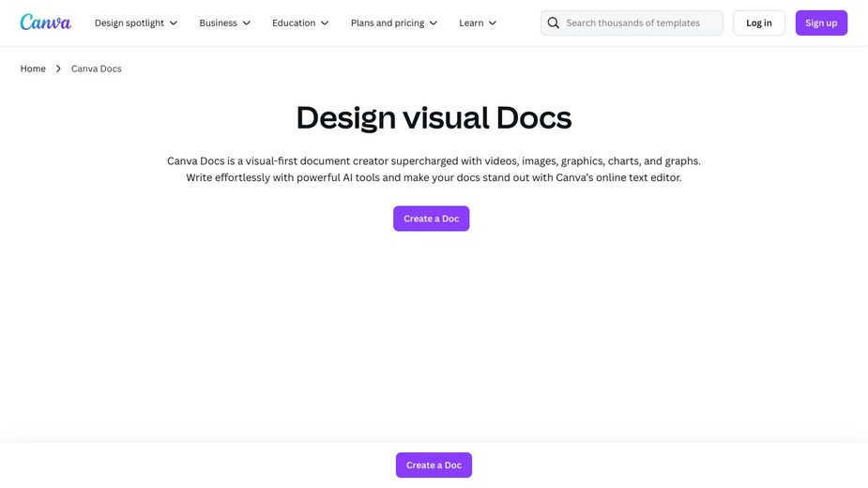Viewport: 868px width, 488px height.
Task: Open the Education dropdown arrow
Action: [x=325, y=23]
